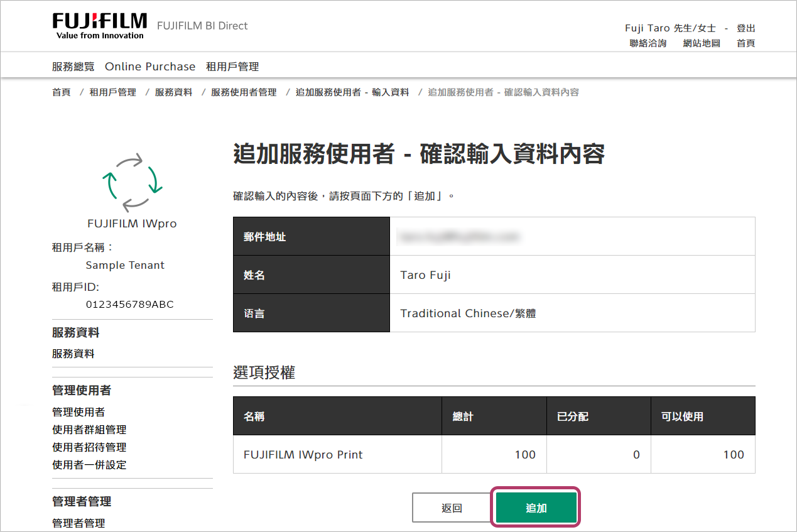Click the 返回 button

(452, 508)
